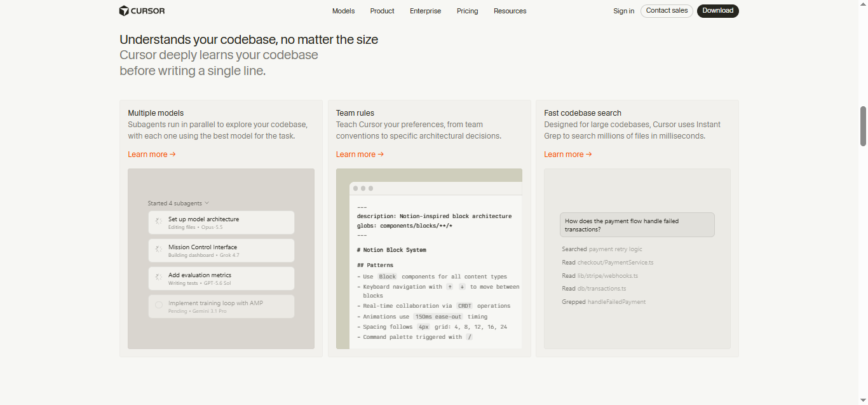The width and height of the screenshot is (868, 405).
Task: Collapse the Started 4 subagents chevron
Action: (207, 203)
